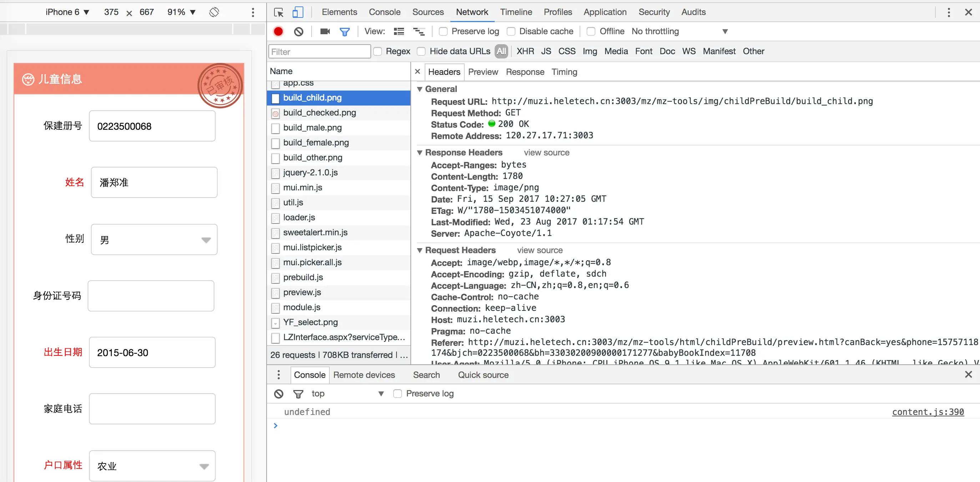Click view source beside Request Headers
Image resolution: width=980 pixels, height=482 pixels.
(x=540, y=250)
